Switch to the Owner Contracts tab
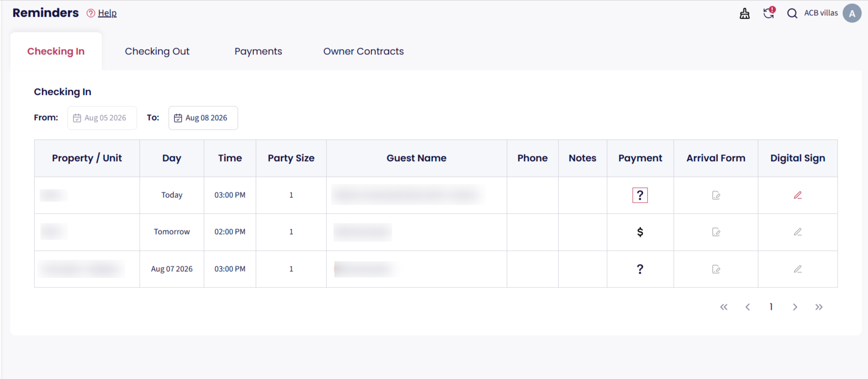868x379 pixels. pyautogui.click(x=363, y=51)
